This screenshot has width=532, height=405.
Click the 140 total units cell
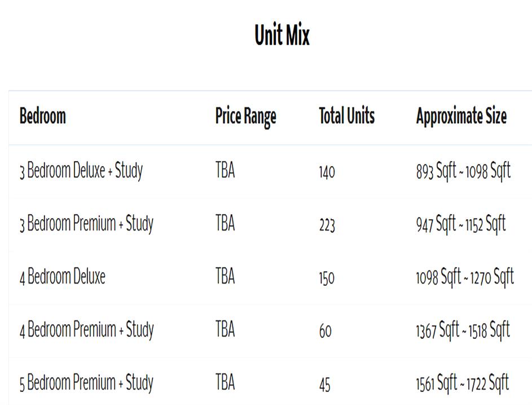point(327,172)
